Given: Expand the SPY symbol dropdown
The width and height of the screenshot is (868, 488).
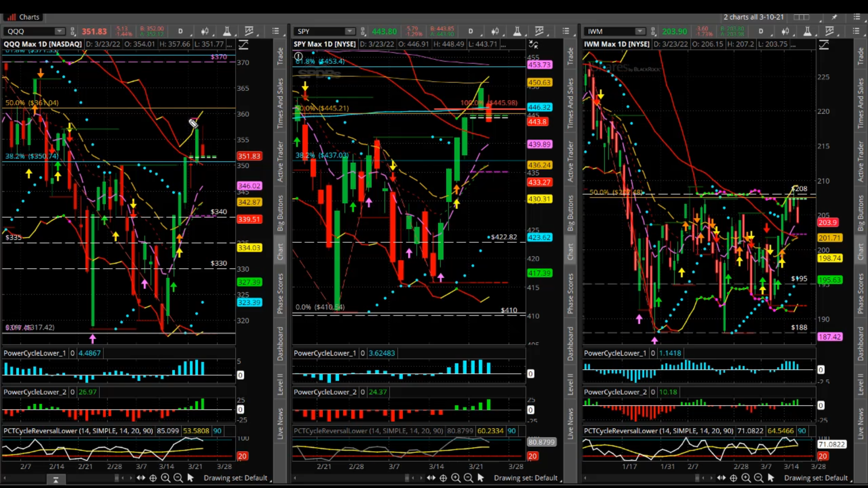Looking at the screenshot, I should coord(349,31).
